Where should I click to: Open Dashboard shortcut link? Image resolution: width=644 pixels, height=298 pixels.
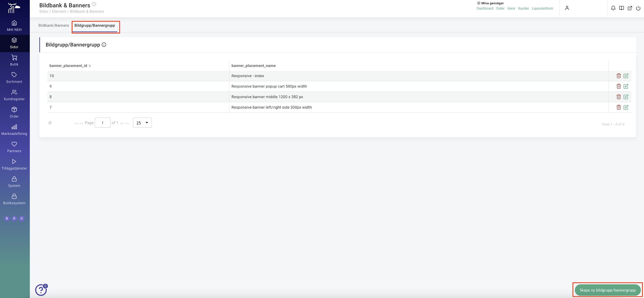[485, 9]
